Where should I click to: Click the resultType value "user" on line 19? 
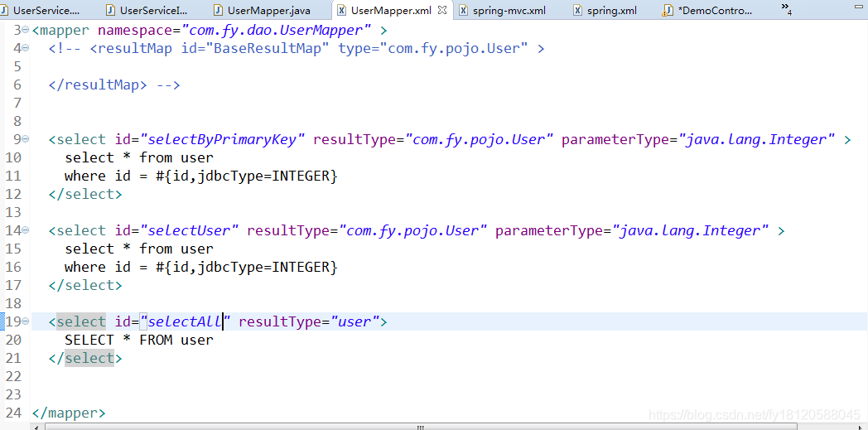pos(354,321)
